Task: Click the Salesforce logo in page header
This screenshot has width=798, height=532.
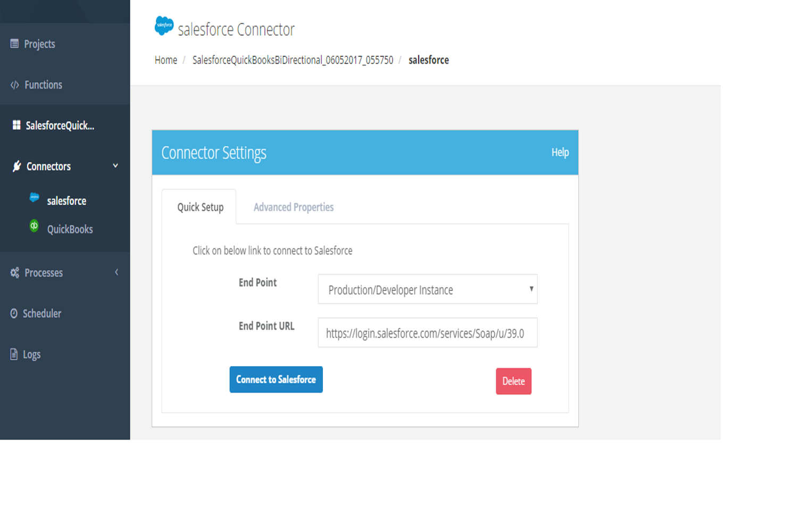Action: tap(164, 26)
